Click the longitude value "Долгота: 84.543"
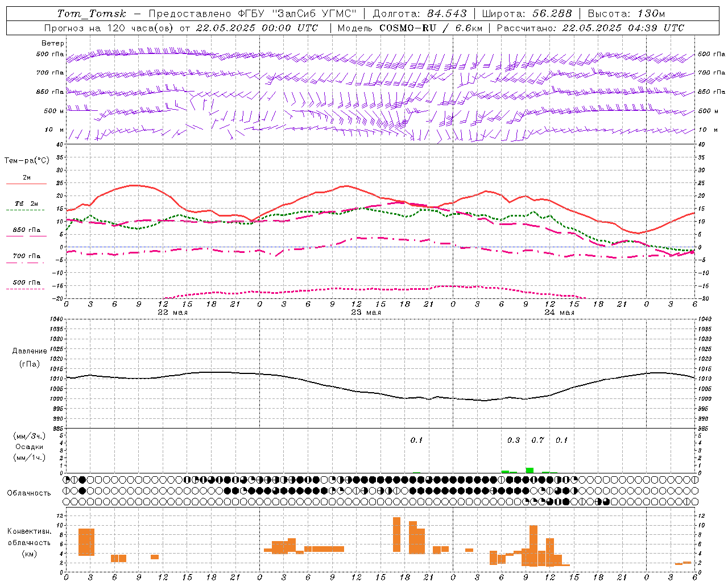 [x=420, y=14]
